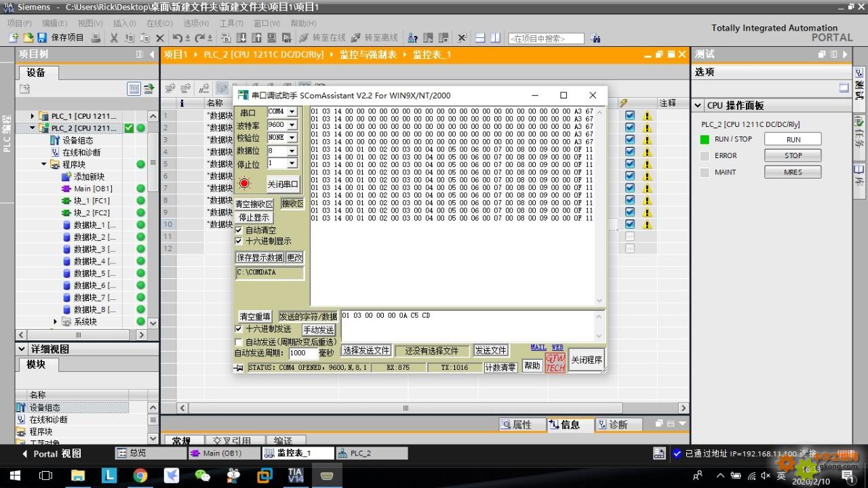Expand the 系统块 folder in the tree
The height and width of the screenshot is (488, 868).
pos(56,322)
